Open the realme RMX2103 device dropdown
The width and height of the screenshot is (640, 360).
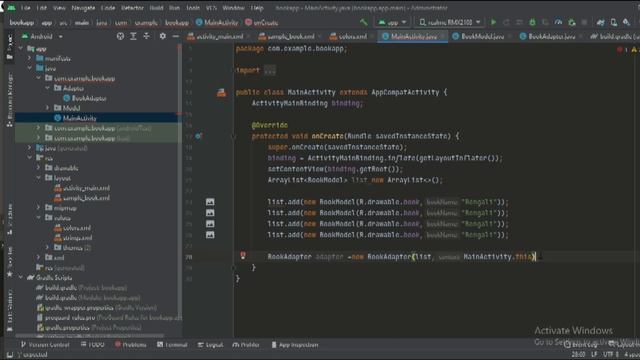pos(449,22)
